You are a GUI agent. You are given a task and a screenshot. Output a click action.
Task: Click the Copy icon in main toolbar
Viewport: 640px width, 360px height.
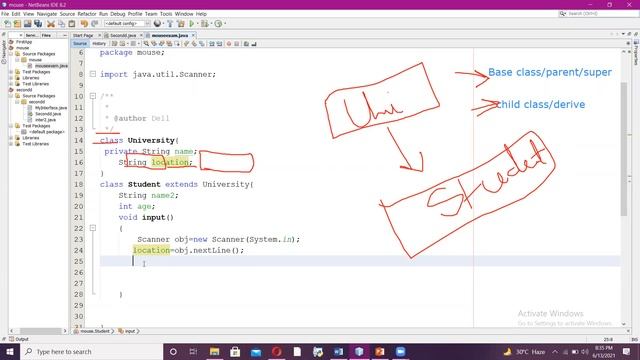tap(61, 24)
